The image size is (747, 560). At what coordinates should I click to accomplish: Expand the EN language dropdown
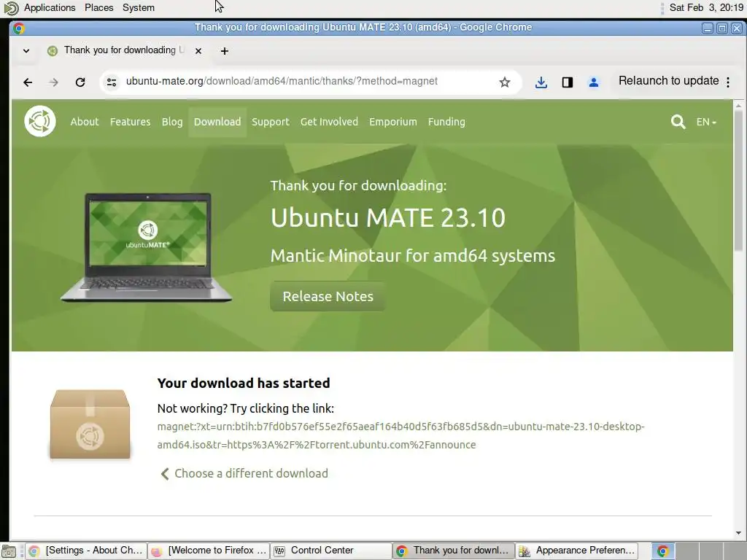pyautogui.click(x=706, y=122)
